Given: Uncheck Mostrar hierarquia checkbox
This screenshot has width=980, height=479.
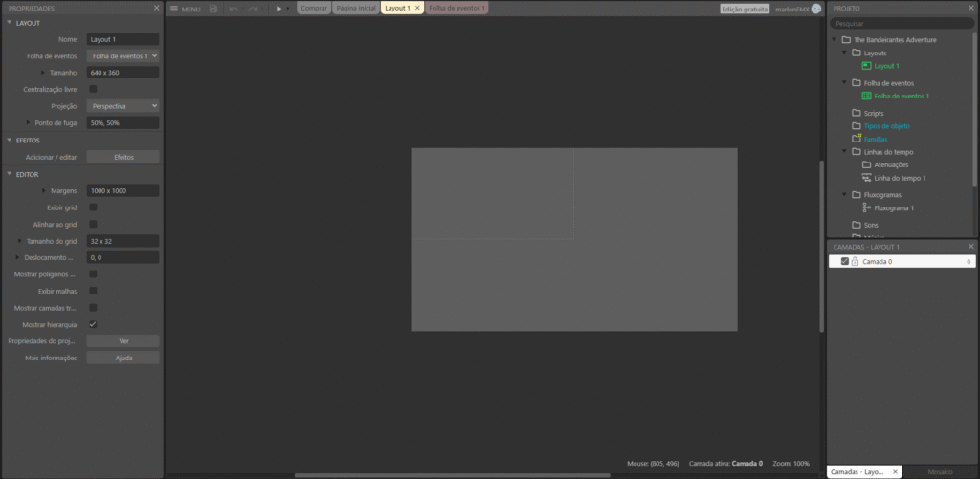Looking at the screenshot, I should point(93,325).
